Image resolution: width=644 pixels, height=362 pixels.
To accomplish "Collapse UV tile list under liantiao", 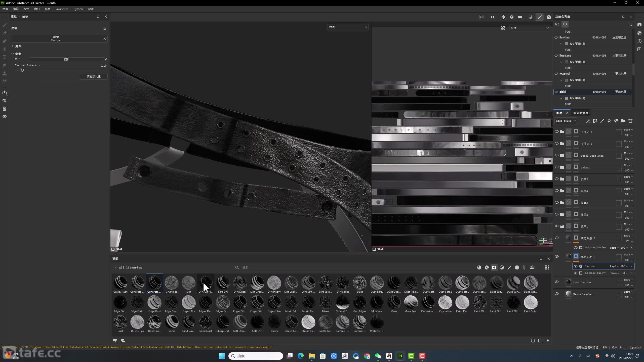I will [x=561, y=44].
